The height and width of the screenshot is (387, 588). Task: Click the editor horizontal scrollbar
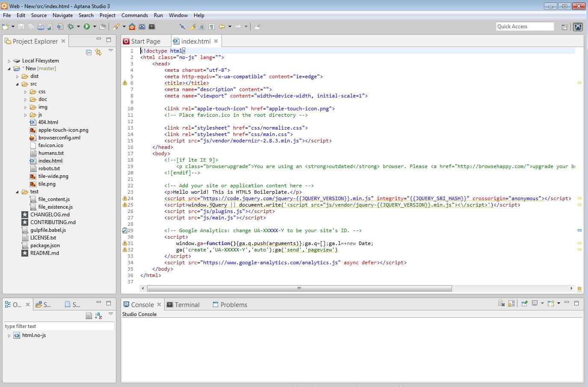point(299,288)
